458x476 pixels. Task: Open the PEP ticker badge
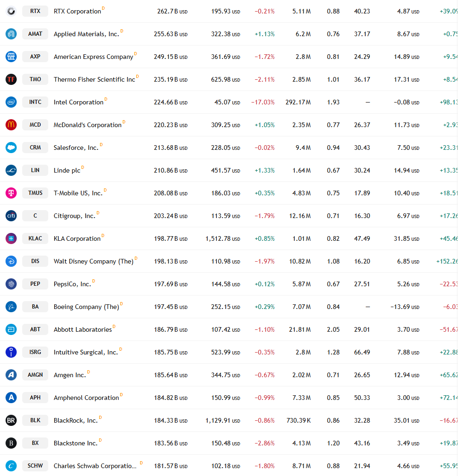coord(35,284)
